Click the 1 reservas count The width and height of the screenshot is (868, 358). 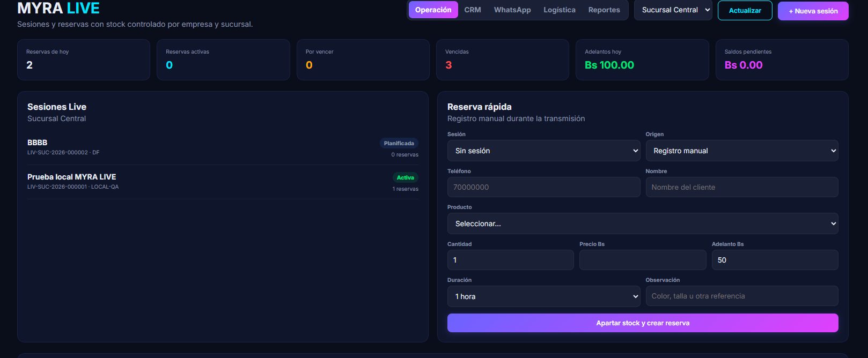405,189
